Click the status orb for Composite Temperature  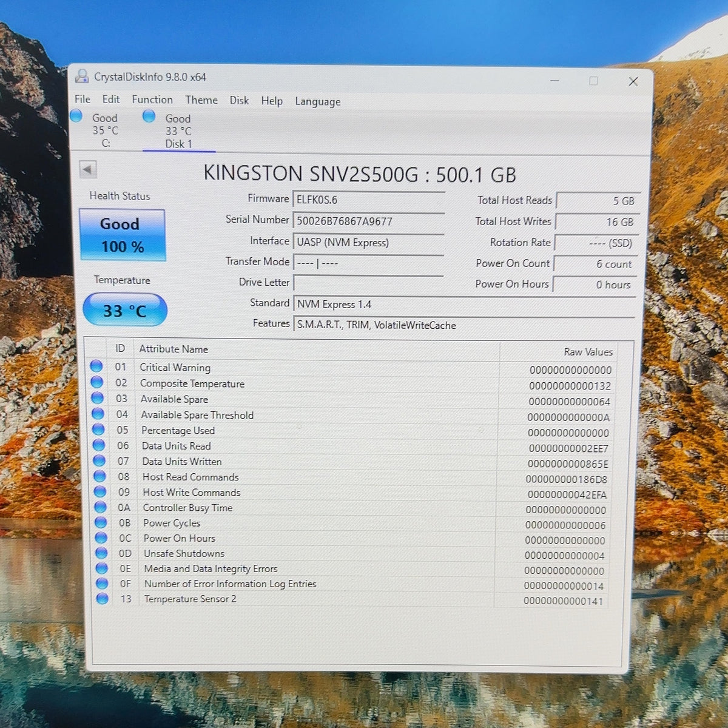pos(96,382)
